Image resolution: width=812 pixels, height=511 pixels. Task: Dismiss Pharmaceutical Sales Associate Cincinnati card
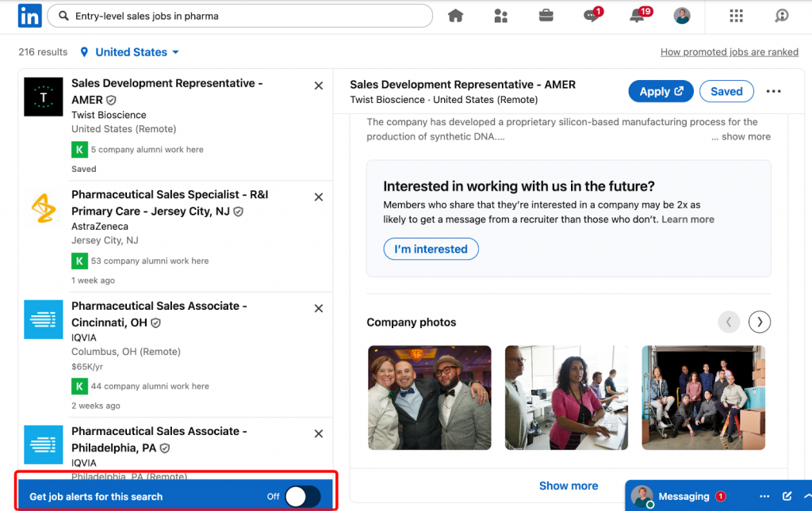(319, 308)
